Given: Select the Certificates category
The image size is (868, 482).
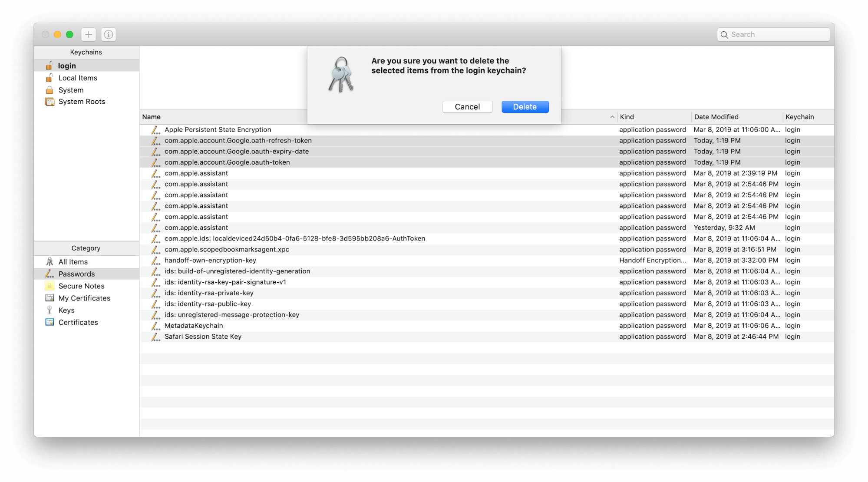Looking at the screenshot, I should click(x=78, y=322).
